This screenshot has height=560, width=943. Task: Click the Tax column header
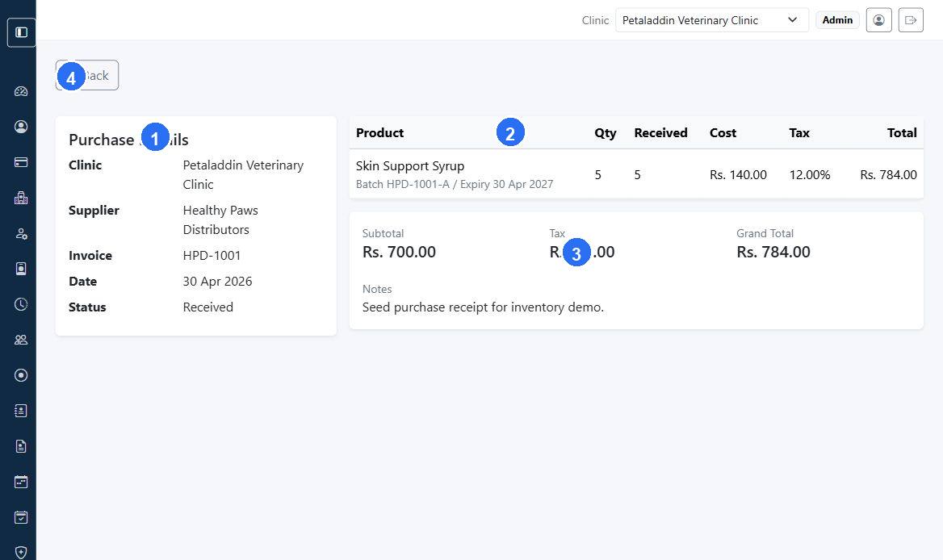(x=798, y=133)
